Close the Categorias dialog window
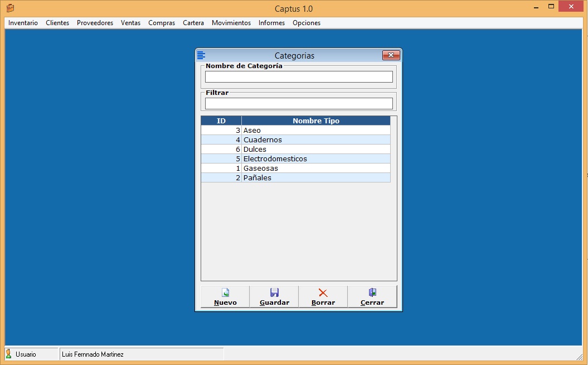 (391, 55)
